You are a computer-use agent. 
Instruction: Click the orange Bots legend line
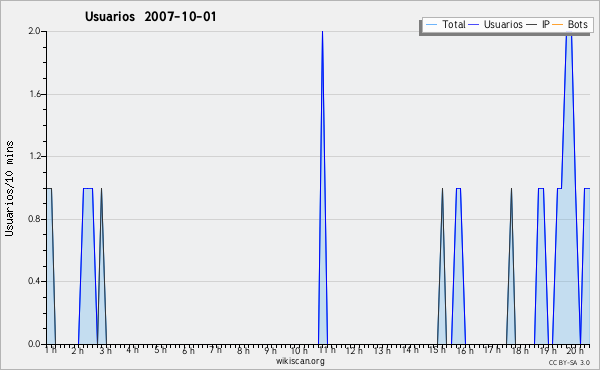pyautogui.click(x=558, y=25)
